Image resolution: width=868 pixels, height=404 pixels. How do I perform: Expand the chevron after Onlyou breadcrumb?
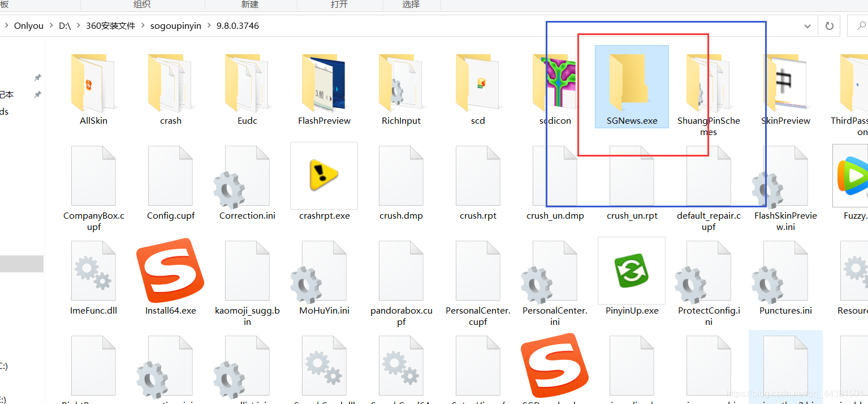point(51,26)
